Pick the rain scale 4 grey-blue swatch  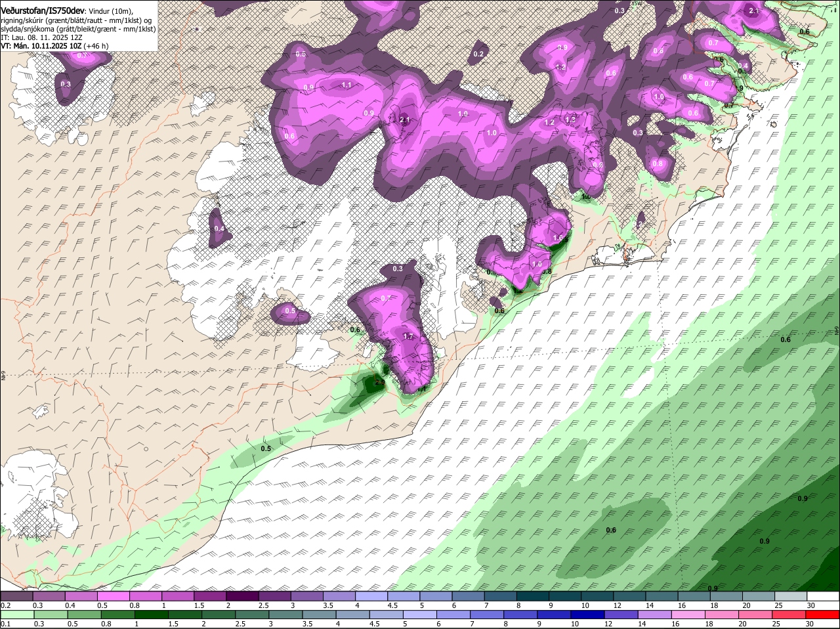[x=353, y=615]
